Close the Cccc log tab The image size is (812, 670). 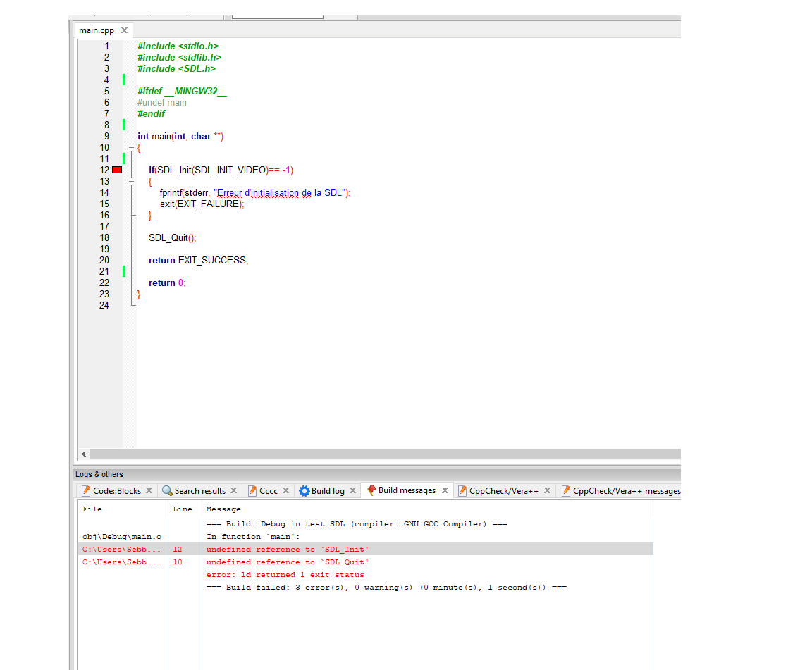point(285,490)
